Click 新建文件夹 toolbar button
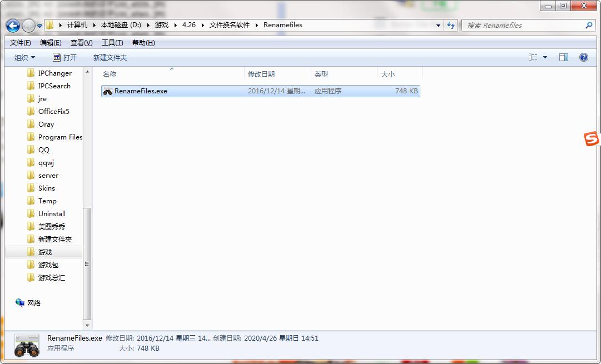601x364 pixels. (x=110, y=57)
